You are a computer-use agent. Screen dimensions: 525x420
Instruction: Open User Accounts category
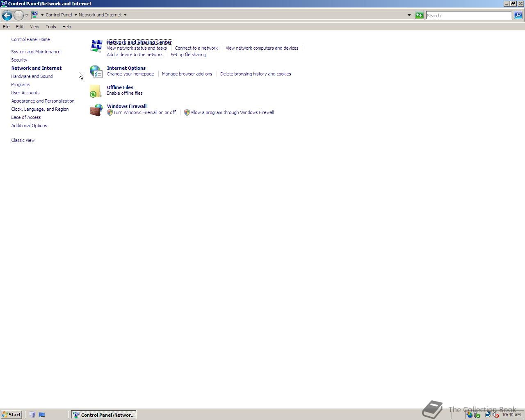[x=25, y=93]
